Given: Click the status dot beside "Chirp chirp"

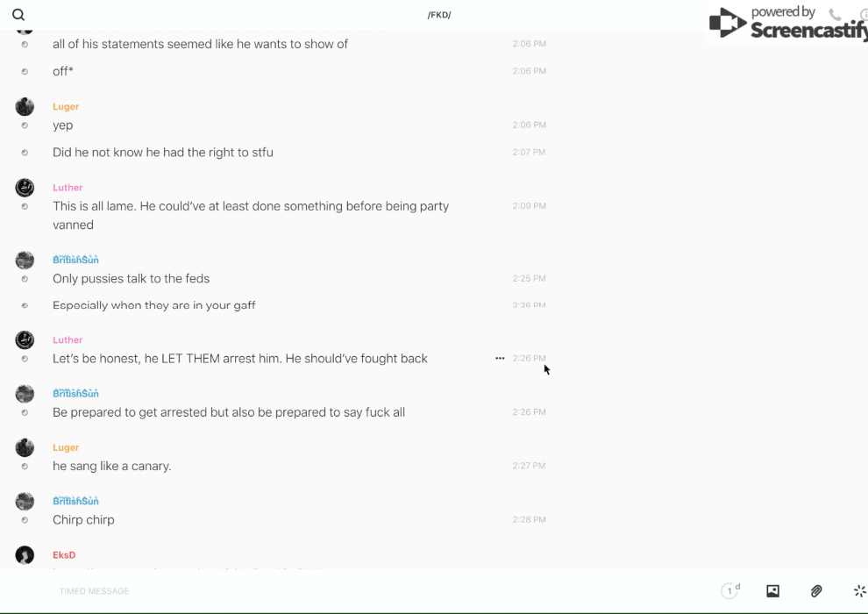Looking at the screenshot, I should click(x=25, y=520).
